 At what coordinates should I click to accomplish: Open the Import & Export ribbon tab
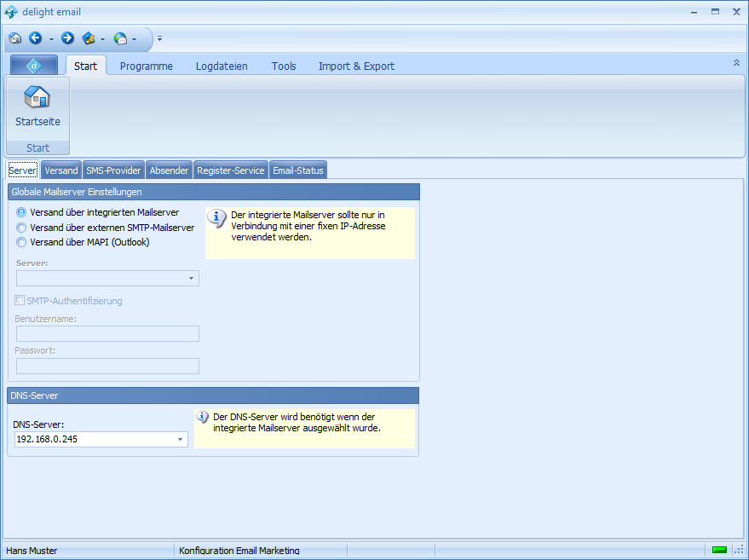click(356, 66)
